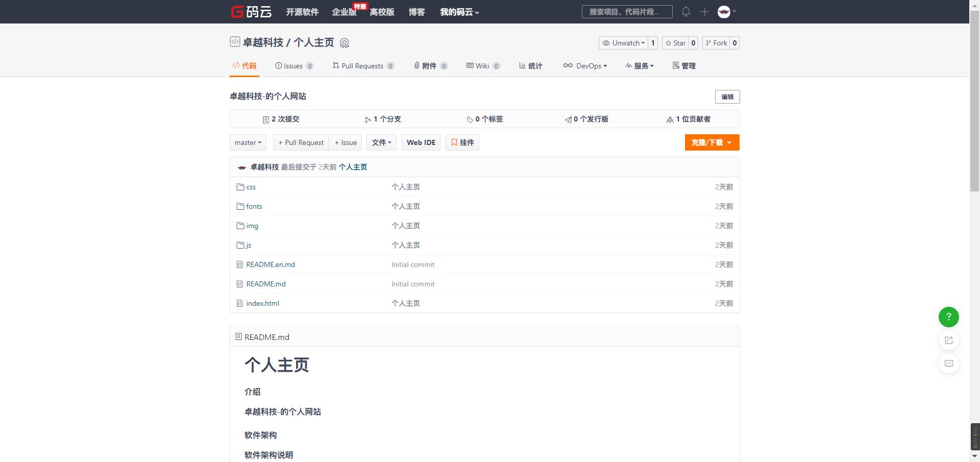Click the 编辑 button to edit description

click(x=727, y=96)
